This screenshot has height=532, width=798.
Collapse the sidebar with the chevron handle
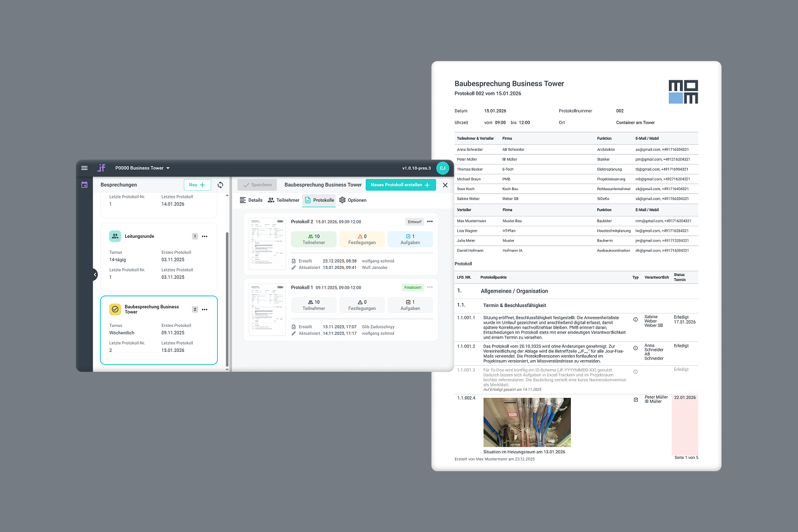(95, 274)
